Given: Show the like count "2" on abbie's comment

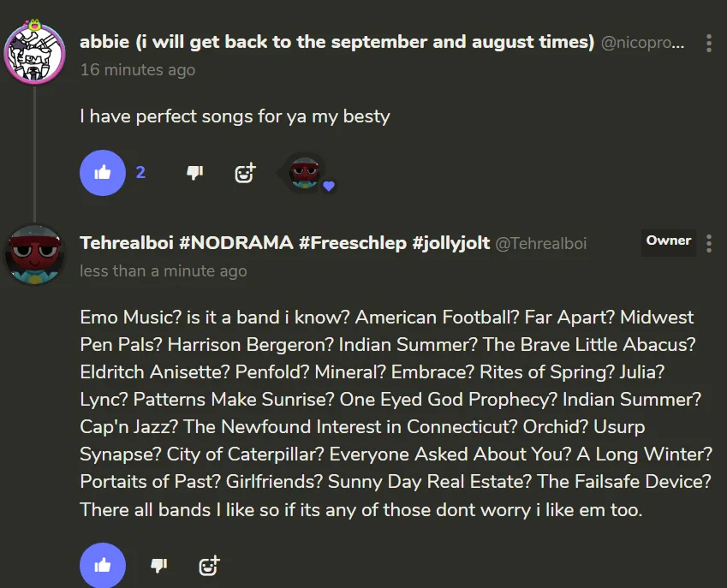Looking at the screenshot, I should click(140, 173).
